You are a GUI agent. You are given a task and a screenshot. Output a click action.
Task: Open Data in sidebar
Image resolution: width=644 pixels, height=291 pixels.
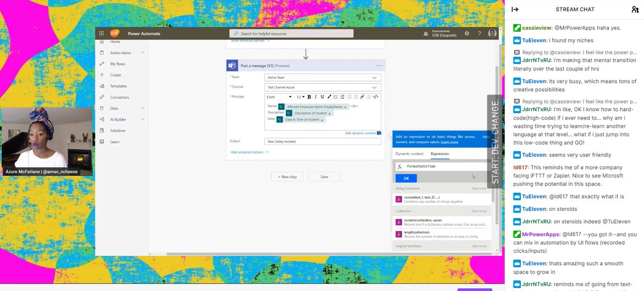pos(114,108)
